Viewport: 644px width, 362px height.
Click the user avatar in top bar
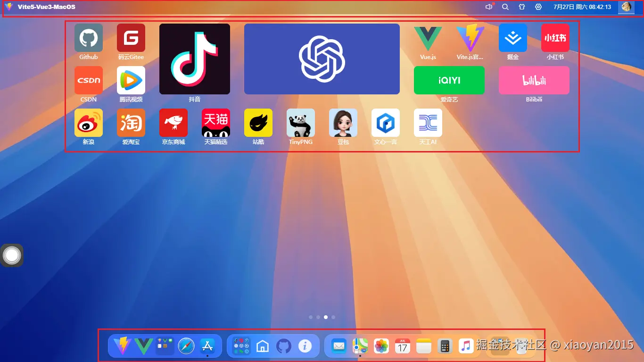click(626, 7)
